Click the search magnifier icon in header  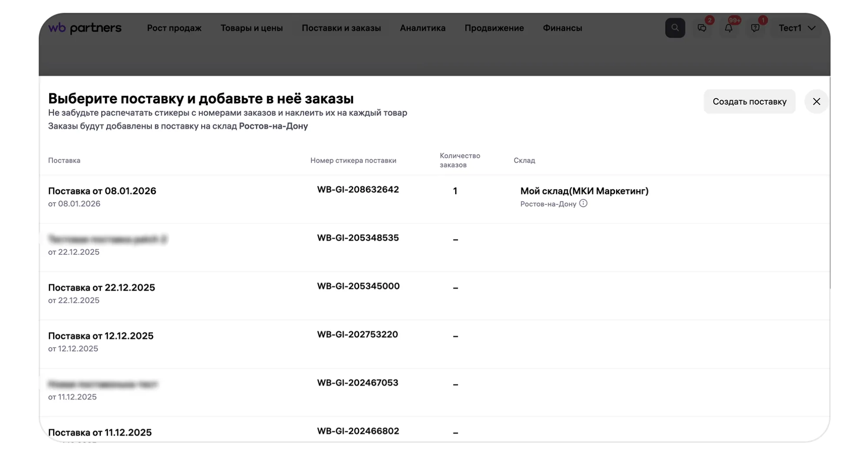(x=674, y=28)
